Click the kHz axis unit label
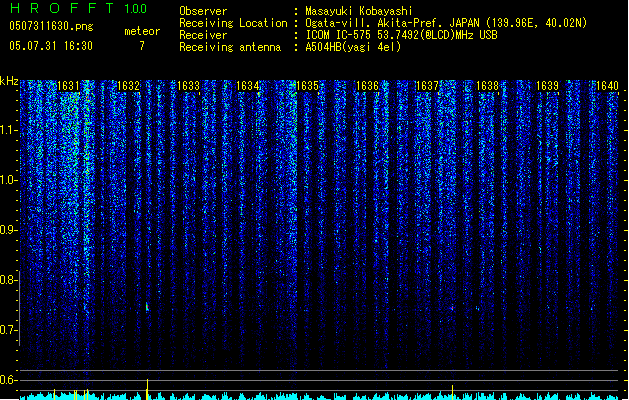The width and height of the screenshot is (629, 400). [9, 81]
